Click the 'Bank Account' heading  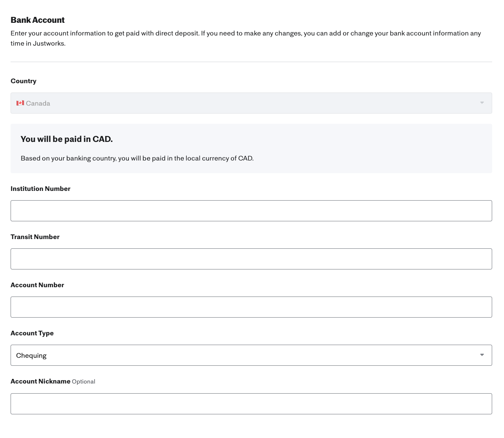point(38,20)
